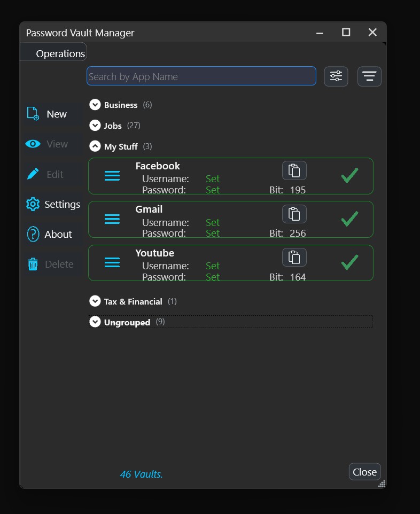Click the Close button
The image size is (420, 514).
coord(364,472)
